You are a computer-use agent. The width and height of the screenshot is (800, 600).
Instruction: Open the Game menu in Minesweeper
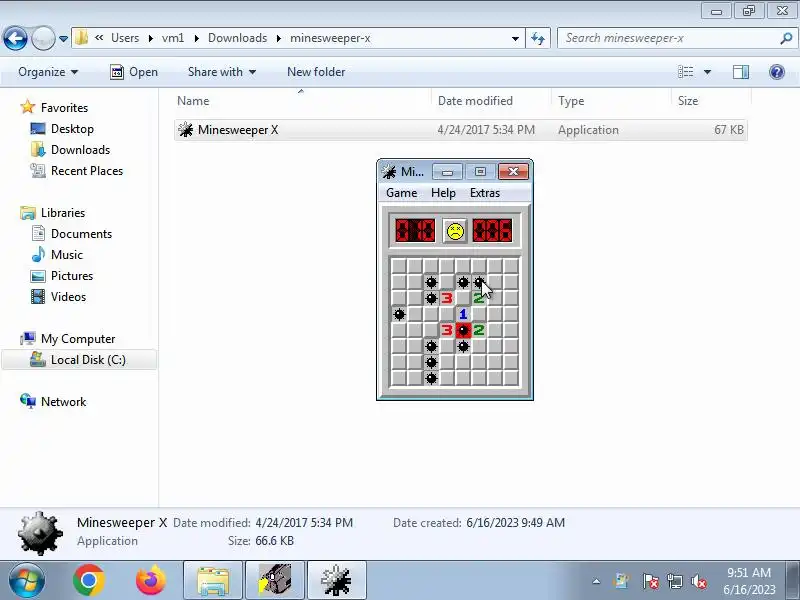click(x=402, y=193)
